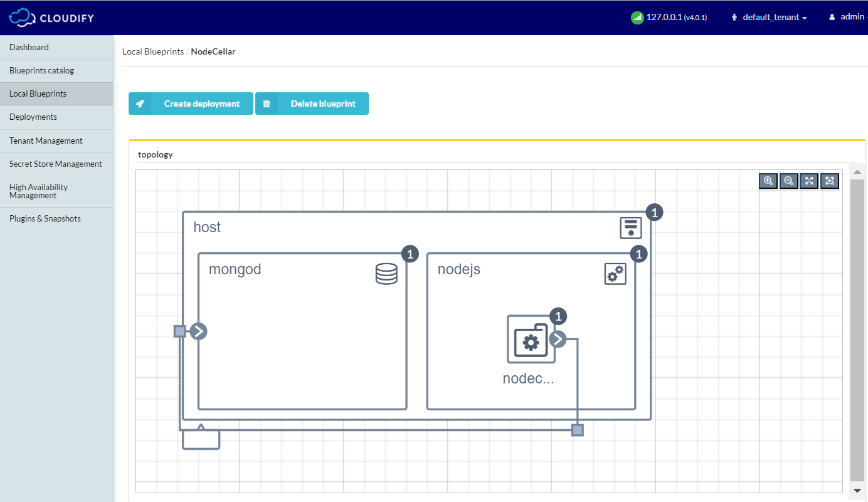Click the vertical scrollbar thumb

(857, 330)
